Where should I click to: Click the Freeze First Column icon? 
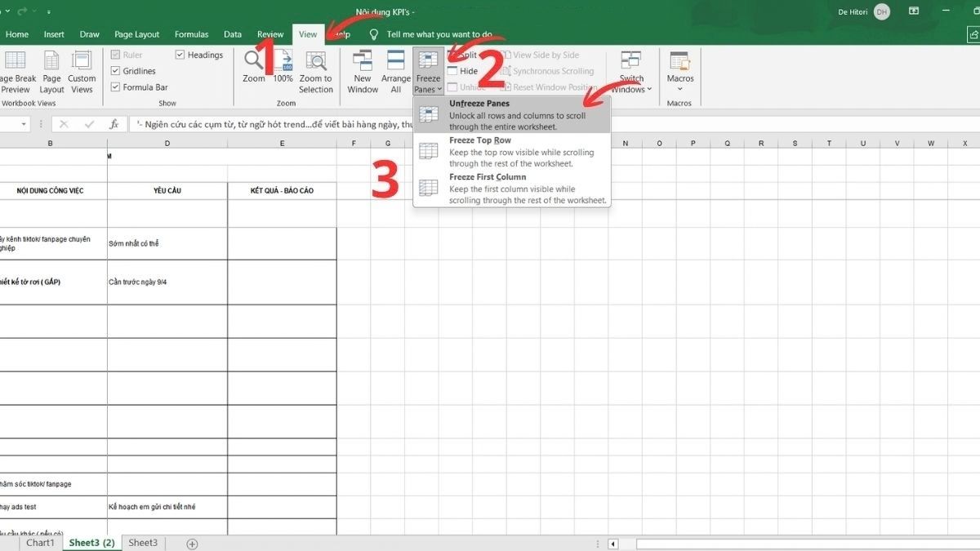tap(429, 188)
